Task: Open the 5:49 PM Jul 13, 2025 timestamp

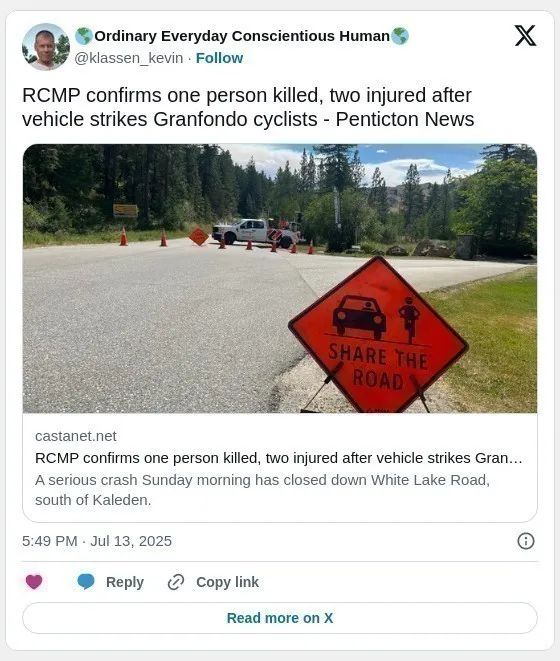Action: (x=97, y=541)
